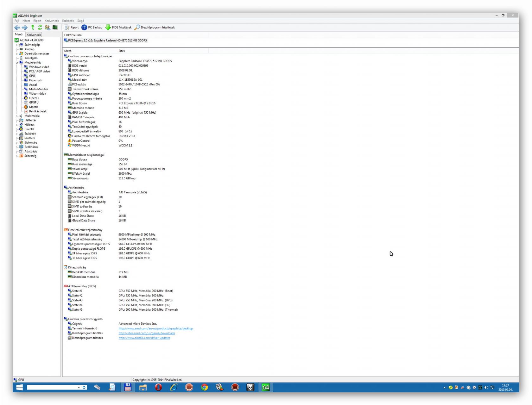The image size is (532, 405).
Task: Open the sites.amd.com game downloads link
Action: (x=147, y=333)
